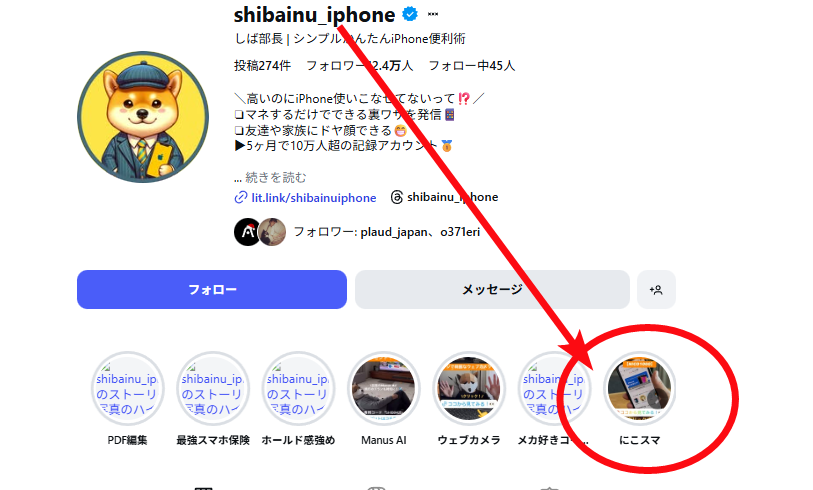Click the chain link icon before lit.link

click(241, 198)
